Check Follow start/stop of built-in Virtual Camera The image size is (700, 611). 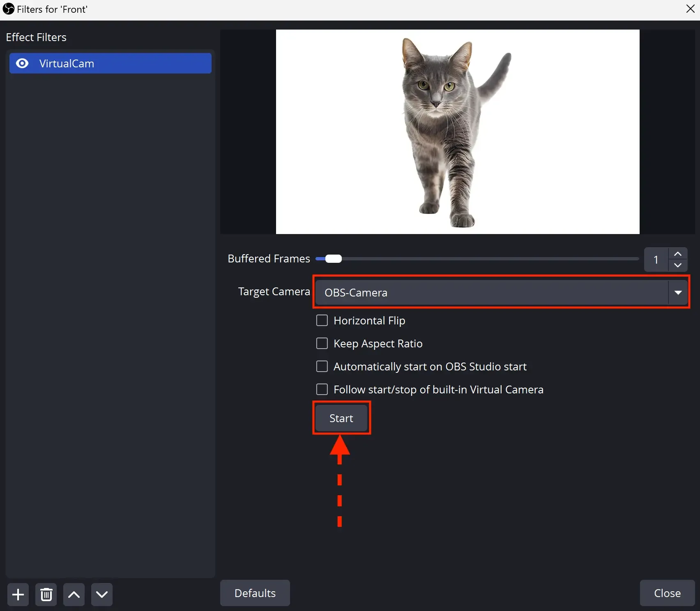click(322, 389)
